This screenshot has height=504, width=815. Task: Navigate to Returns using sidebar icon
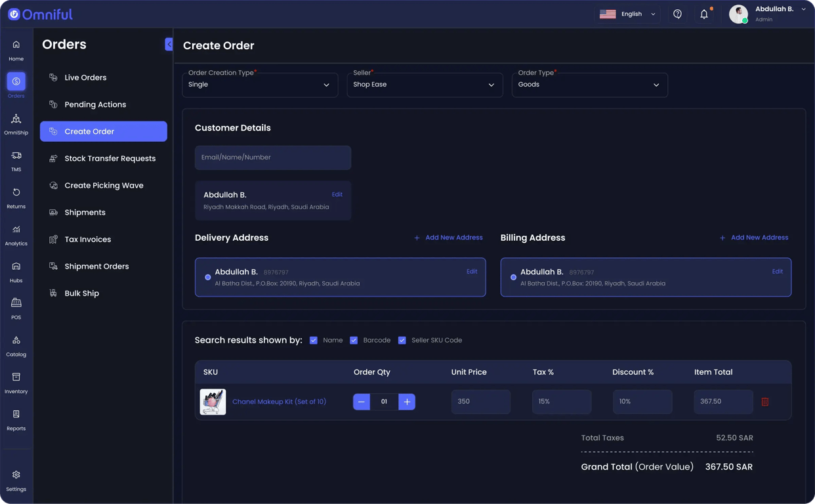click(x=16, y=195)
